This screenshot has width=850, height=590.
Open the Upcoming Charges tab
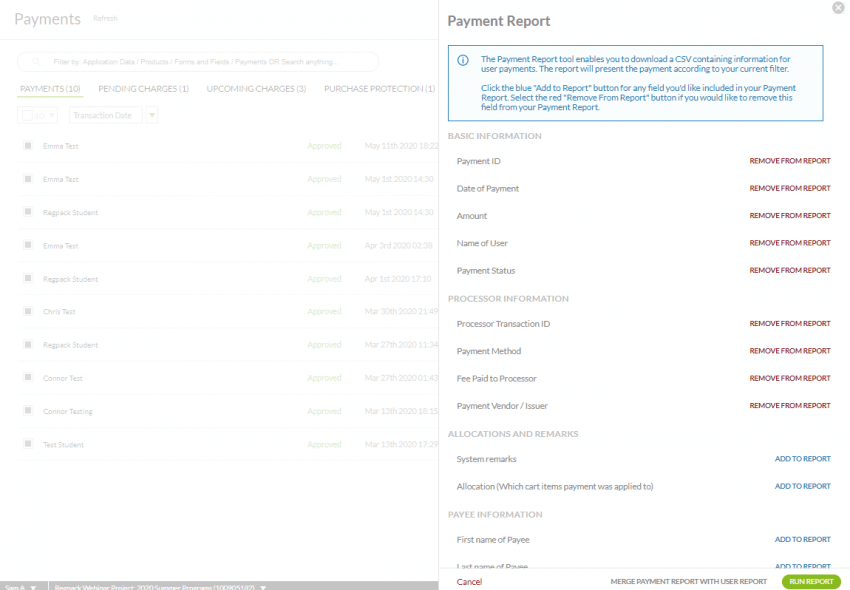pos(256,89)
